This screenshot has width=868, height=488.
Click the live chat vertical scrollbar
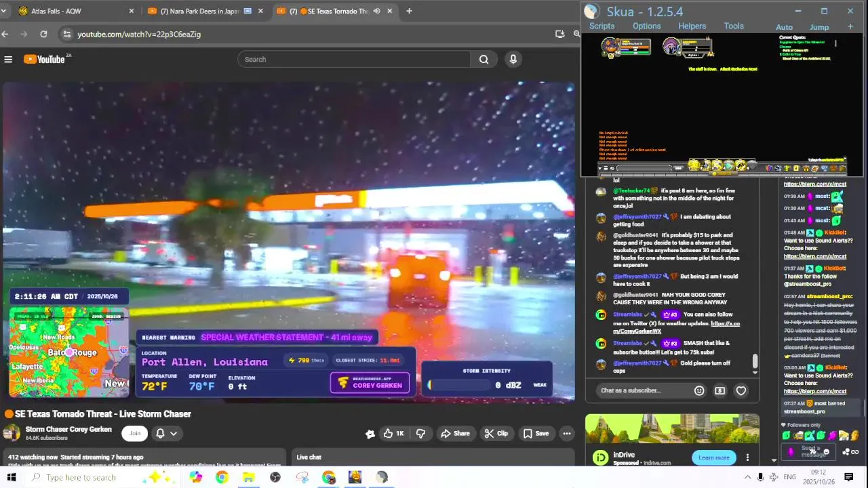[755, 361]
